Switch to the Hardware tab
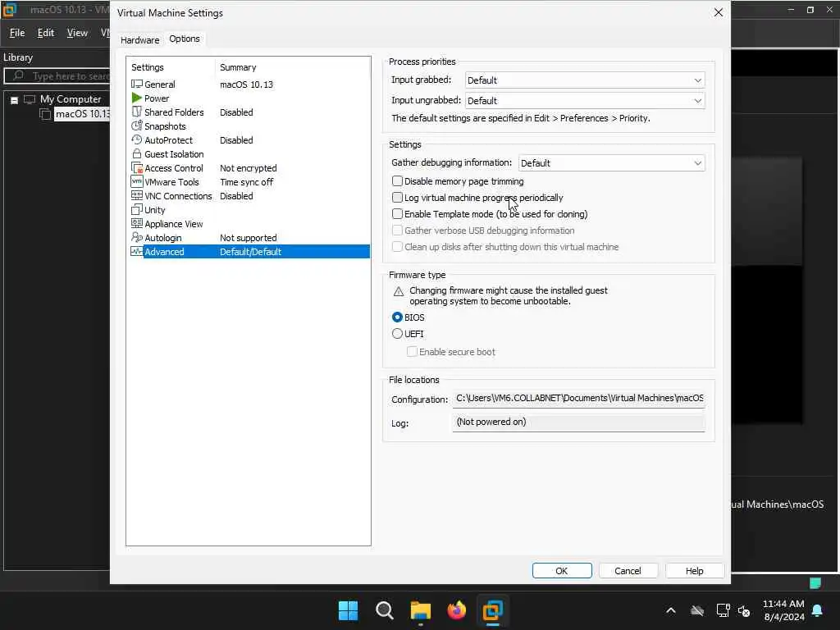The image size is (840, 630). [x=139, y=40]
